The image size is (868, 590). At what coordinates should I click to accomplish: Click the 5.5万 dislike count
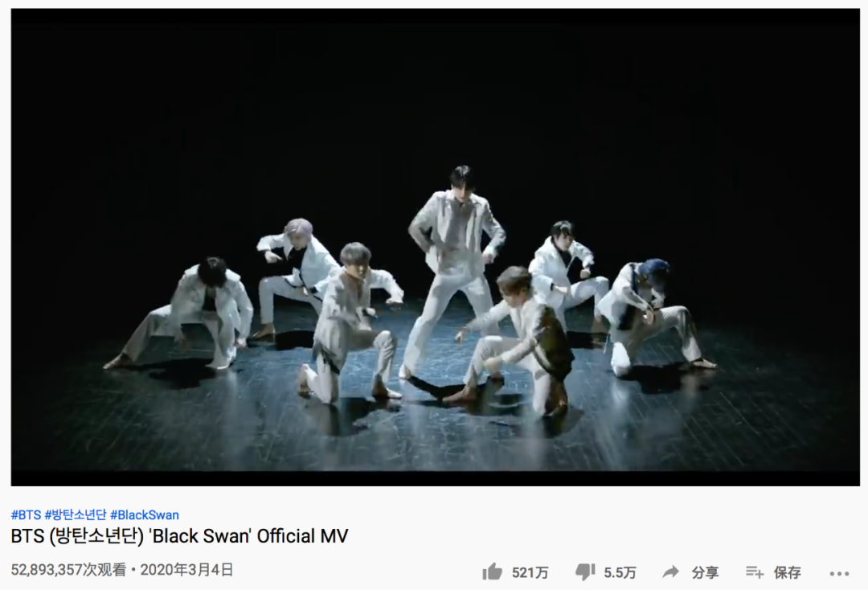coord(620,572)
